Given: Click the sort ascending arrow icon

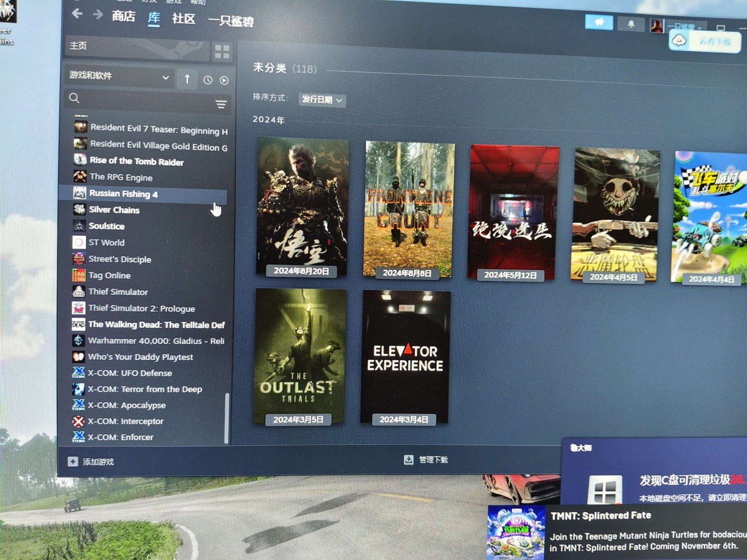Looking at the screenshot, I should 187,79.
